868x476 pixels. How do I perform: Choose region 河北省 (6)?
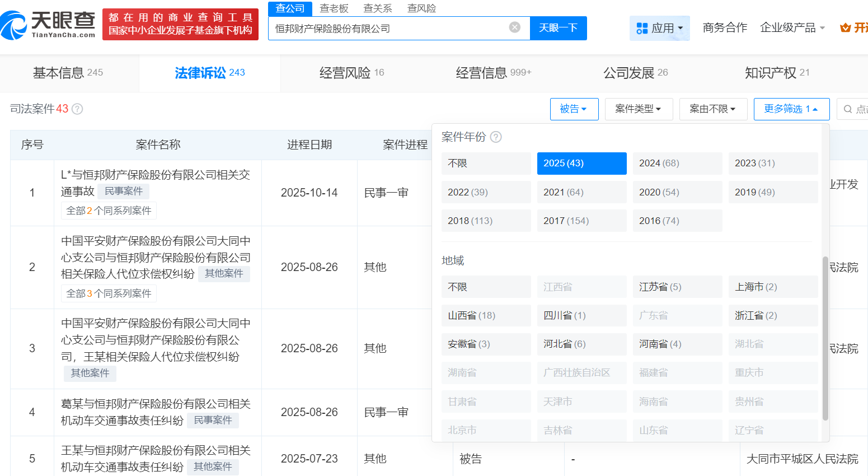coord(581,344)
